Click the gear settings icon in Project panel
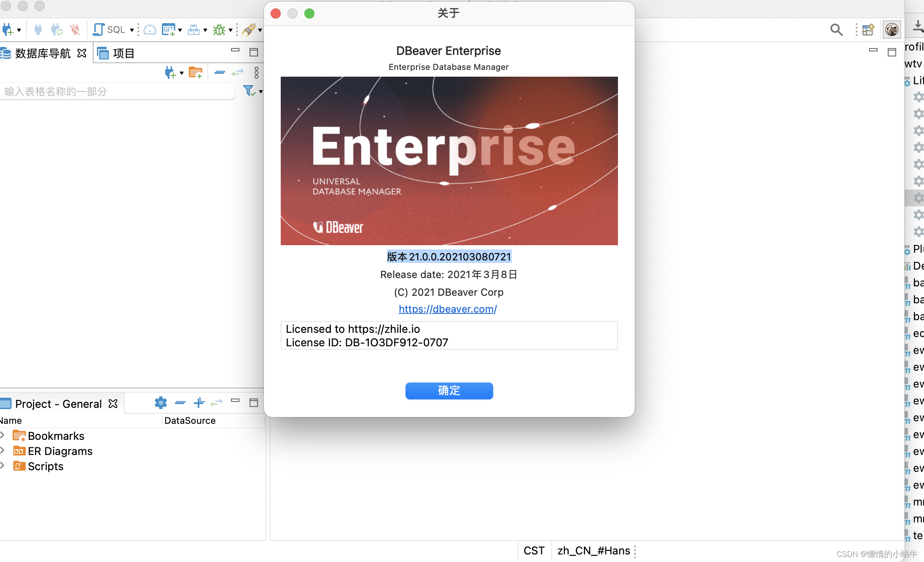This screenshot has width=924, height=562. point(161,403)
